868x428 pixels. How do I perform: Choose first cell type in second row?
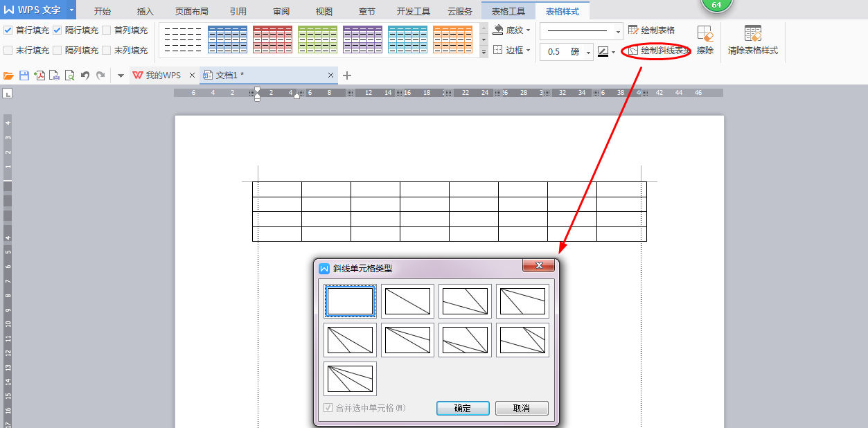tap(350, 340)
